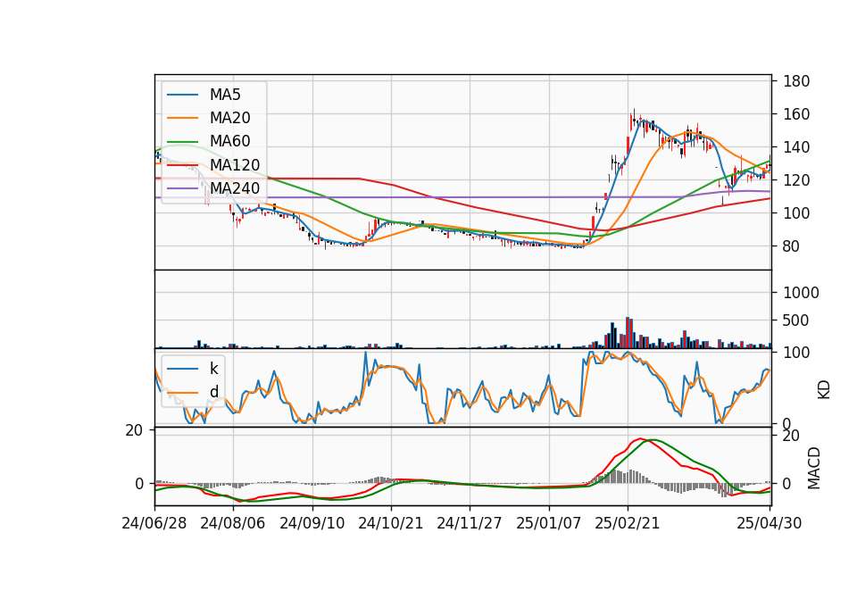857x616 pixels.
Task: Click the 100 price axis tick
Action: point(796,213)
